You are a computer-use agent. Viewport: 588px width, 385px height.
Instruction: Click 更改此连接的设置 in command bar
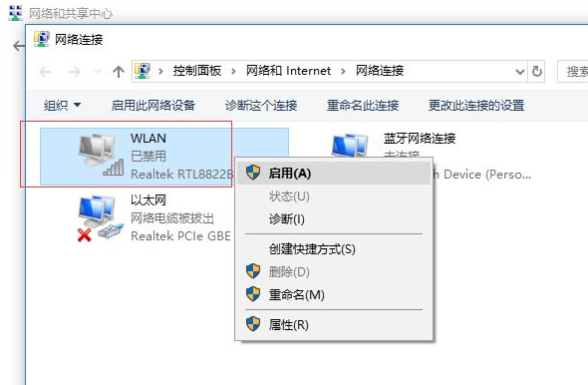(476, 105)
